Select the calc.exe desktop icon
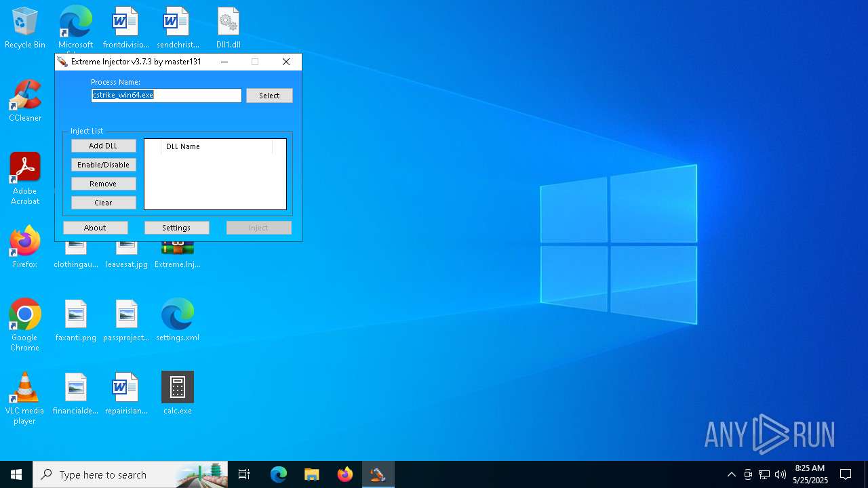This screenshot has height=488, width=868. [178, 394]
